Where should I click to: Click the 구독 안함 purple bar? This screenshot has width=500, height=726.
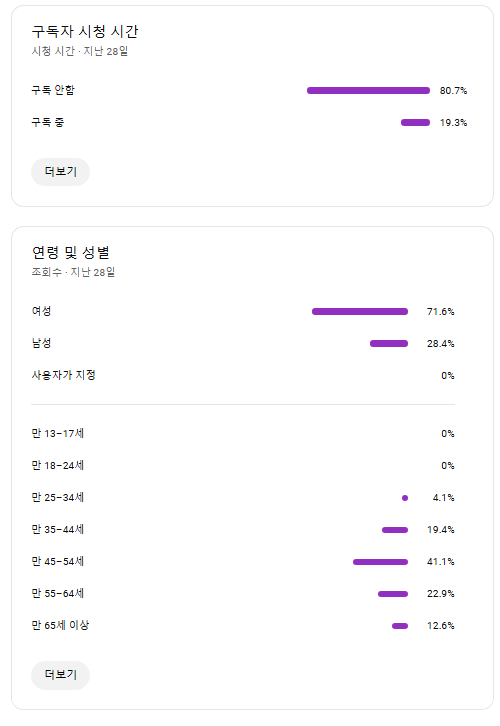click(x=369, y=90)
